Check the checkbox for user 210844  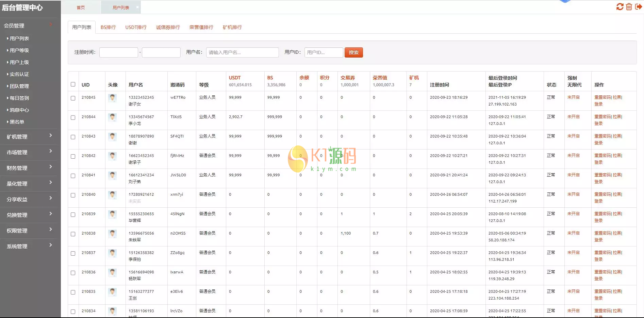tap(73, 117)
